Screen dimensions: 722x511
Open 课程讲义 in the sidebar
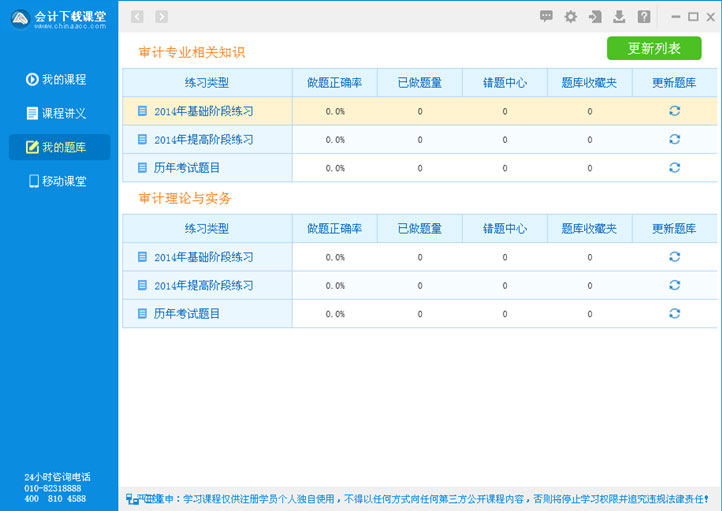(58, 113)
